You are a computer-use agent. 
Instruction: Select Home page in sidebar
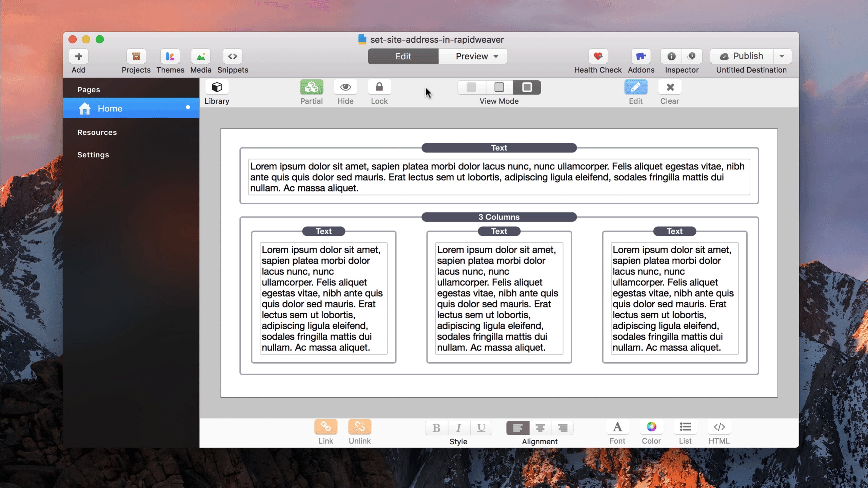tap(110, 108)
